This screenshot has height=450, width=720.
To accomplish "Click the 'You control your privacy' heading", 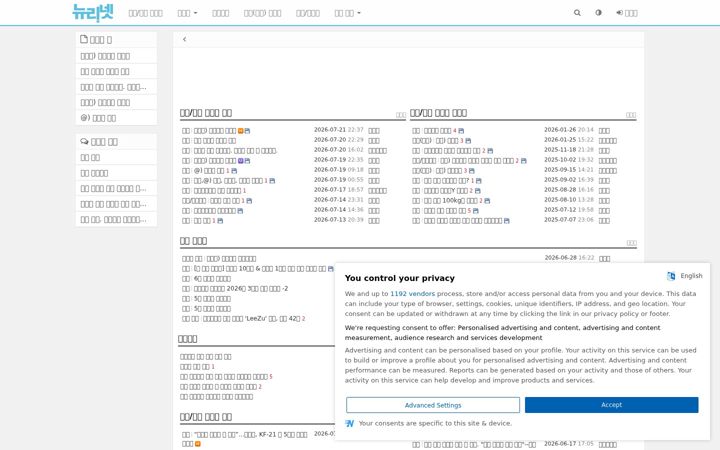I will pyautogui.click(x=399, y=278).
